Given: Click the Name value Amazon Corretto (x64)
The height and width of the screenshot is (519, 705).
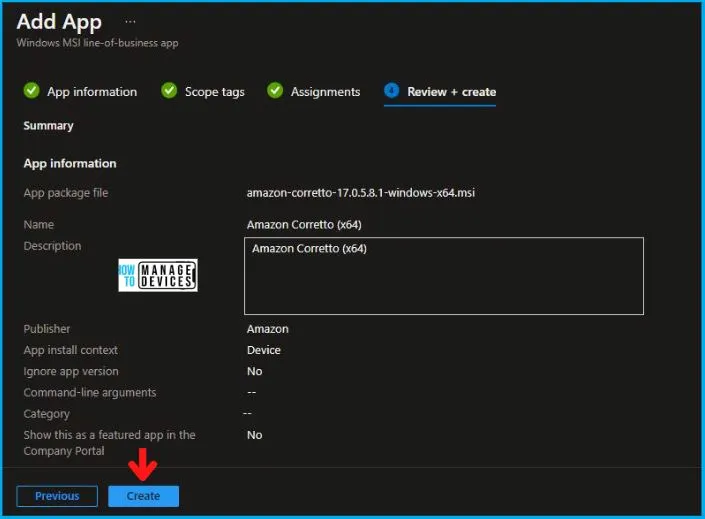Looking at the screenshot, I should point(304,224).
